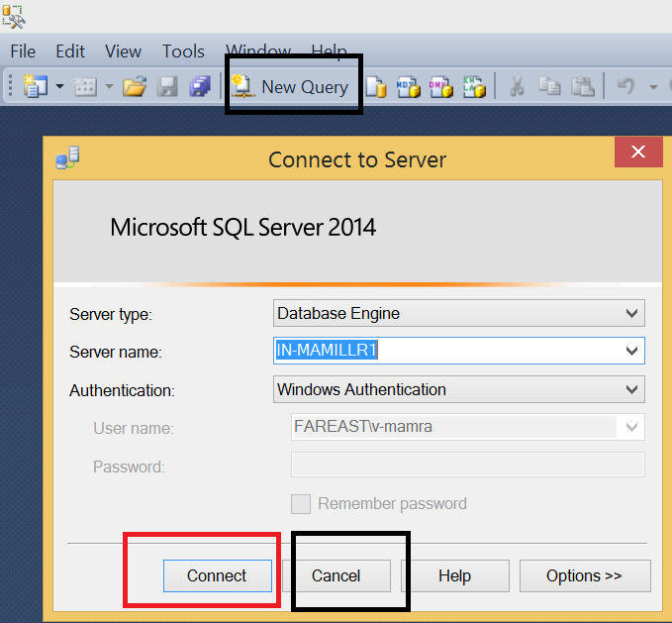The image size is (672, 623).
Task: Click the Paste clipboard icon
Action: 582,86
